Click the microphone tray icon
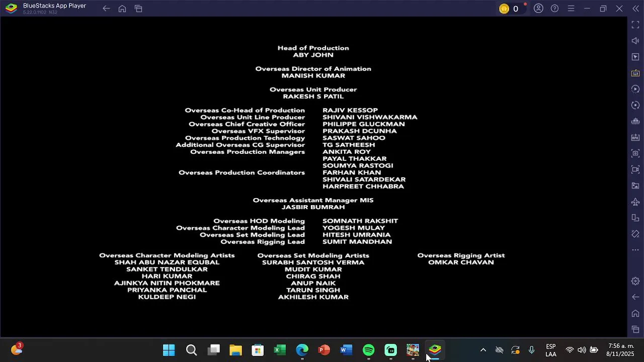The height and width of the screenshot is (362, 644). tap(531, 350)
